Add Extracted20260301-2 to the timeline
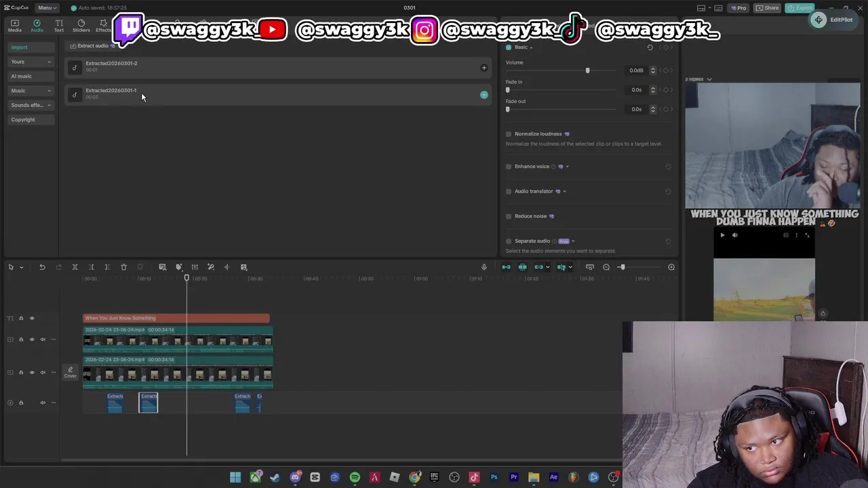This screenshot has height=488, width=868. (x=484, y=68)
